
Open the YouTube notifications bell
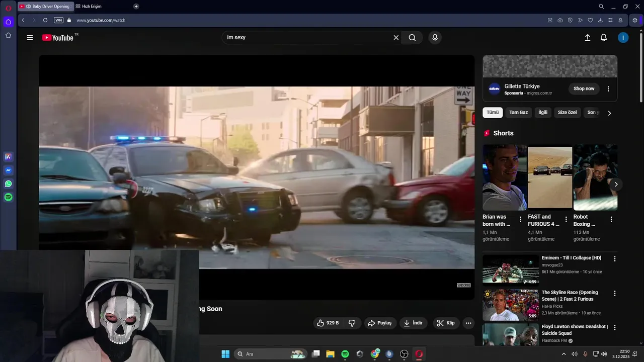coord(604,38)
